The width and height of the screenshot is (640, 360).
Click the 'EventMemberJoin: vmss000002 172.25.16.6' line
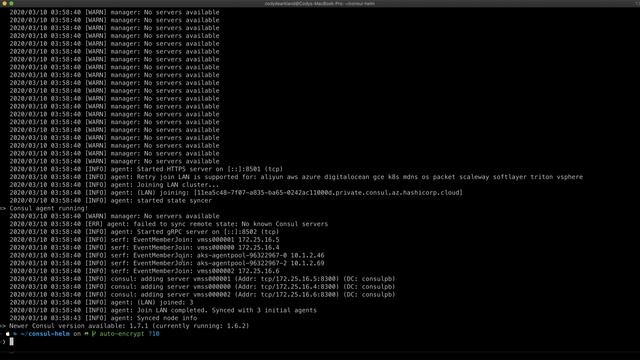click(144, 271)
